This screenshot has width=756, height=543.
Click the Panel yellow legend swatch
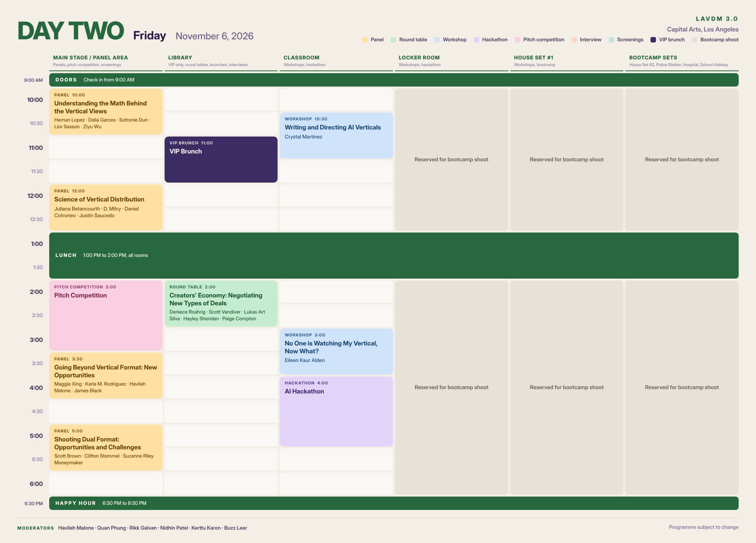[x=365, y=40]
